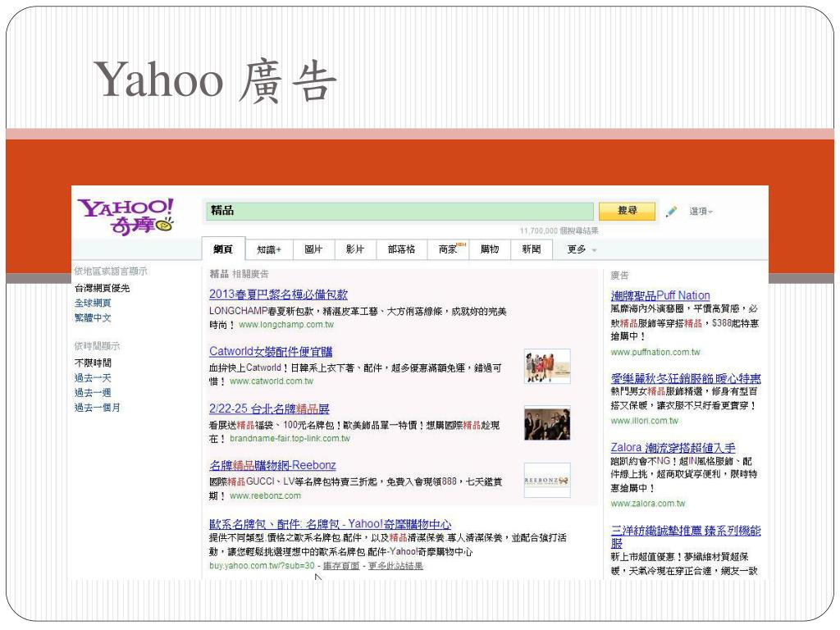Click the Reebonz logo thumbnail
The image size is (840, 630).
pos(547,480)
